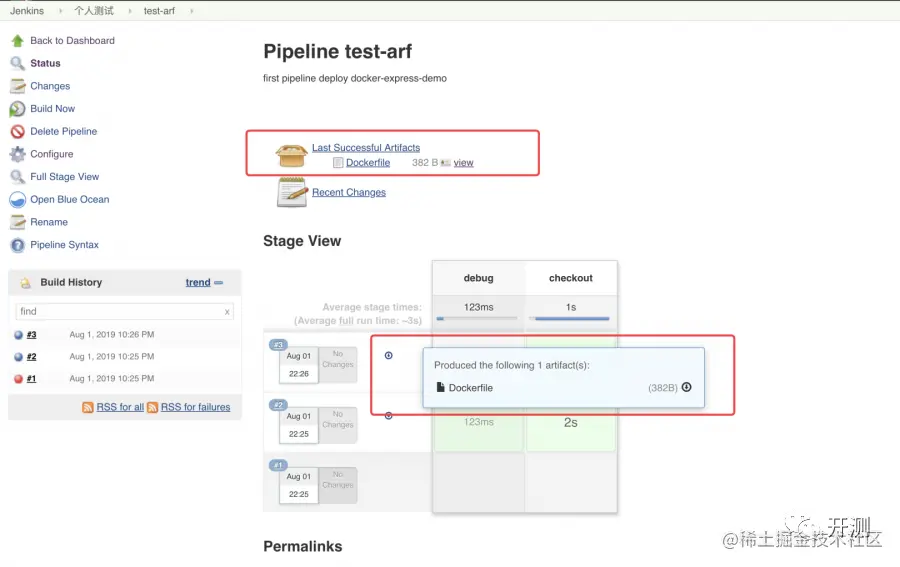
Task: Select the Rename link
Action: click(x=49, y=222)
